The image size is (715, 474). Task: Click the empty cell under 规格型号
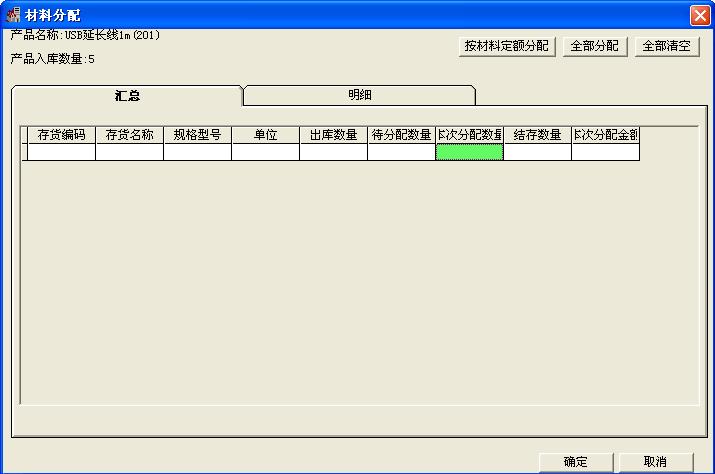197,152
